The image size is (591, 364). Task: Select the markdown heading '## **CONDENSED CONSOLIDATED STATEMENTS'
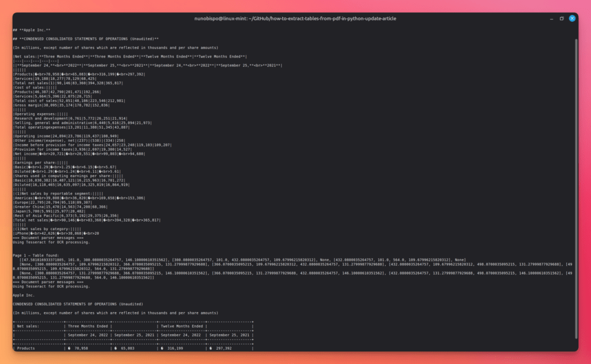(x=85, y=39)
